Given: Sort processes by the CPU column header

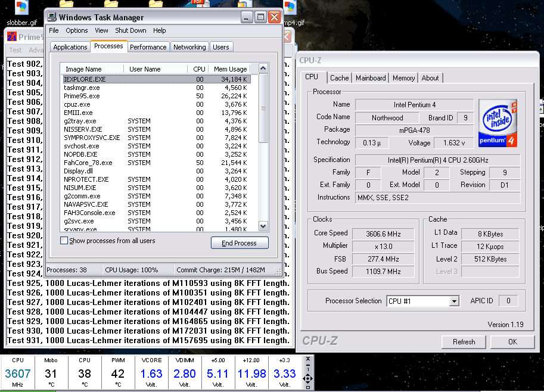Looking at the screenshot, I should (198, 69).
